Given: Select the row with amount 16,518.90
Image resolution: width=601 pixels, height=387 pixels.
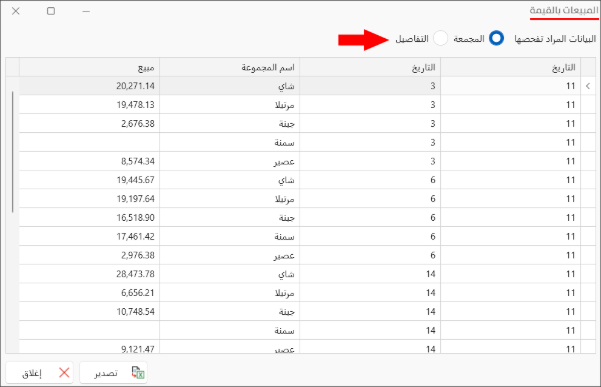Looking at the screenshot, I should [300, 218].
